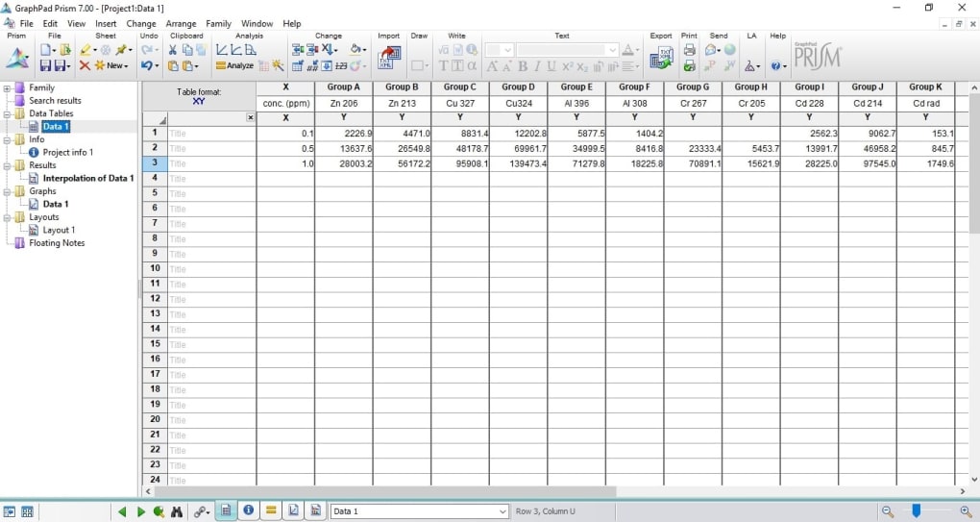Viewport: 980px width, 522px height.
Task: Click the Group A column header
Action: [344, 87]
